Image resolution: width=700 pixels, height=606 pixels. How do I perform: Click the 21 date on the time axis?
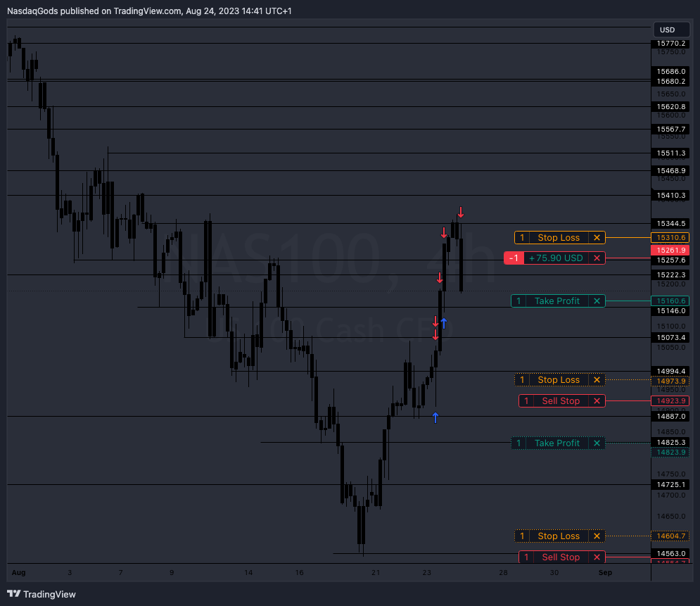(376, 572)
